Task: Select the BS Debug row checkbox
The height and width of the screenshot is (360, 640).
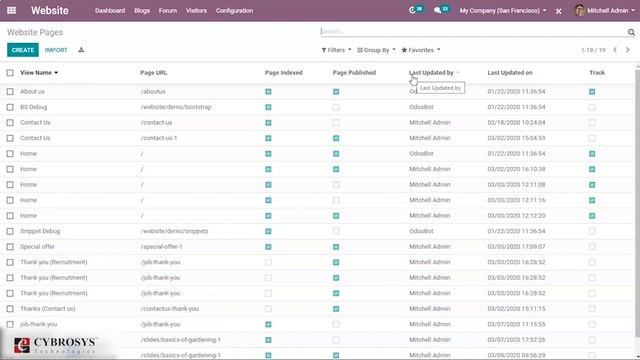Action: coord(10,107)
